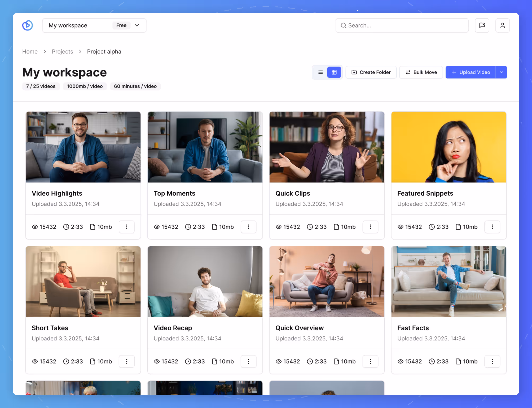This screenshot has width=532, height=408.
Task: Open the feedback message icon
Action: pos(482,25)
